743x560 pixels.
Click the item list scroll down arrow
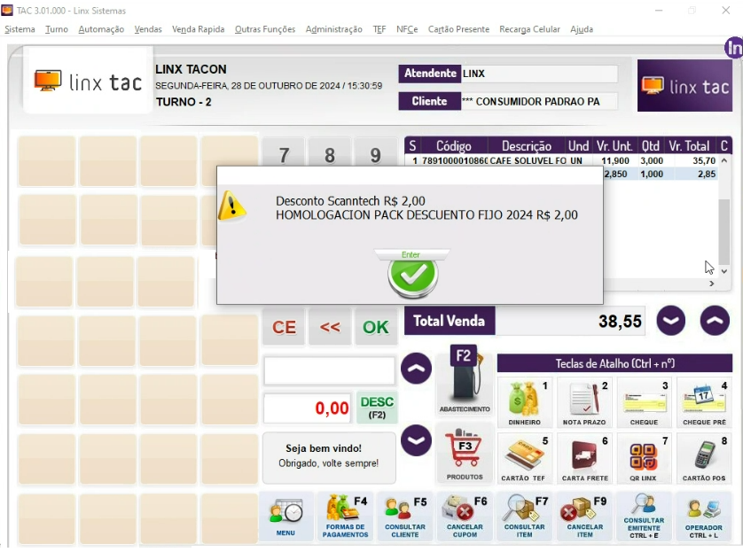click(x=724, y=271)
